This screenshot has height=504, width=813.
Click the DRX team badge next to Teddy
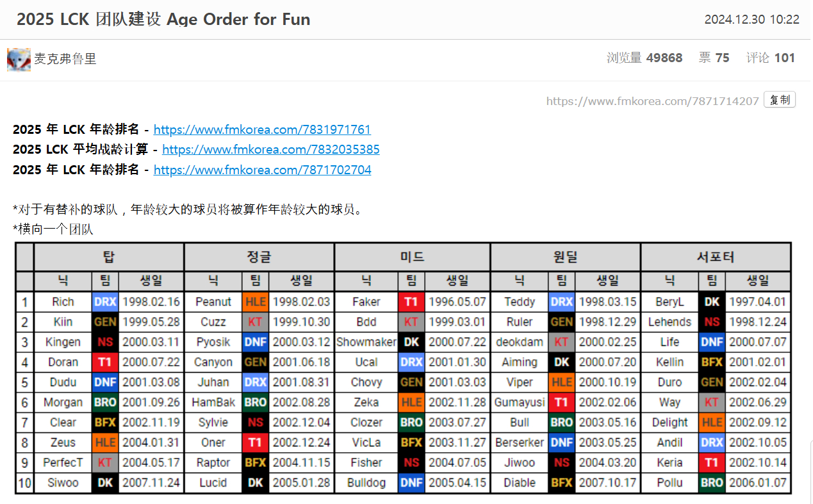click(x=562, y=302)
